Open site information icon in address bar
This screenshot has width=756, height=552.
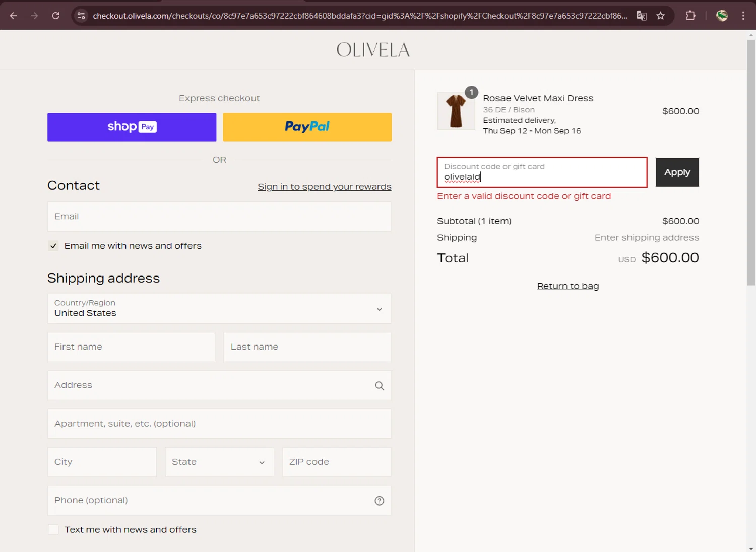[x=81, y=16]
